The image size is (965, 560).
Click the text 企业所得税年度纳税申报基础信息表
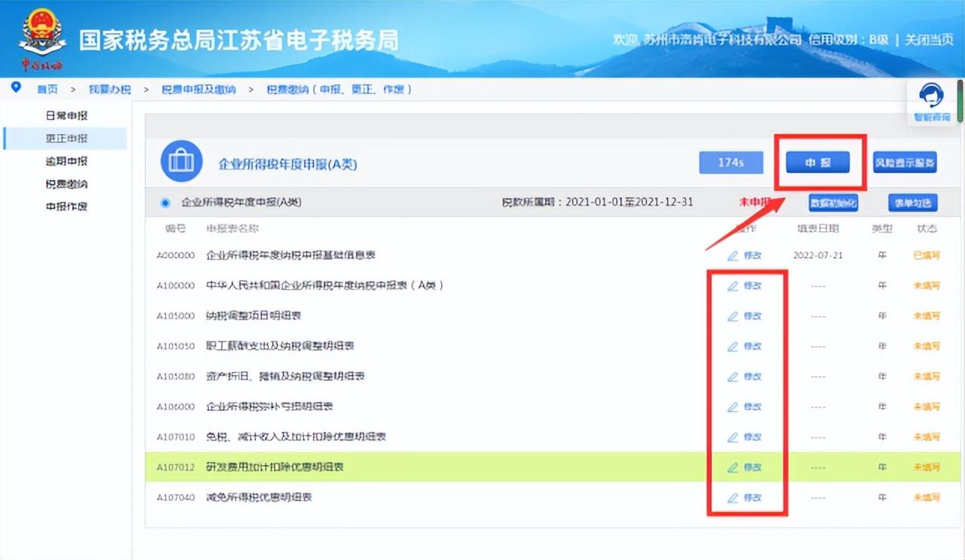click(x=291, y=255)
